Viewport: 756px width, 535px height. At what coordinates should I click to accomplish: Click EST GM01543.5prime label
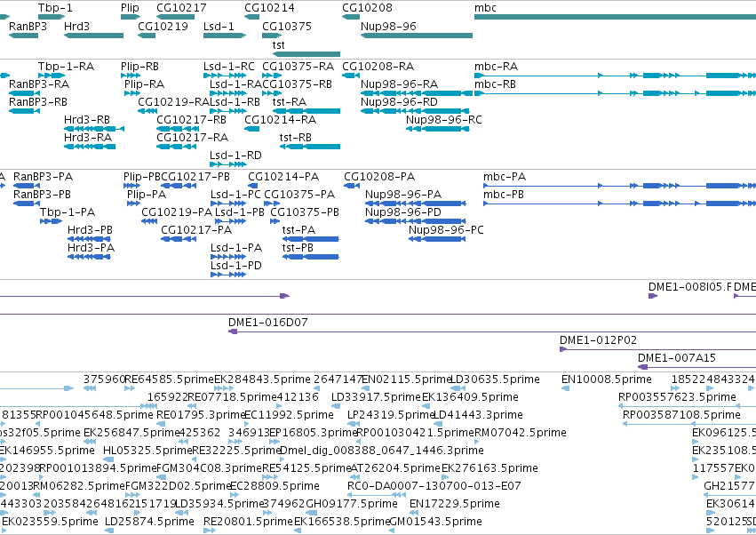(436, 522)
